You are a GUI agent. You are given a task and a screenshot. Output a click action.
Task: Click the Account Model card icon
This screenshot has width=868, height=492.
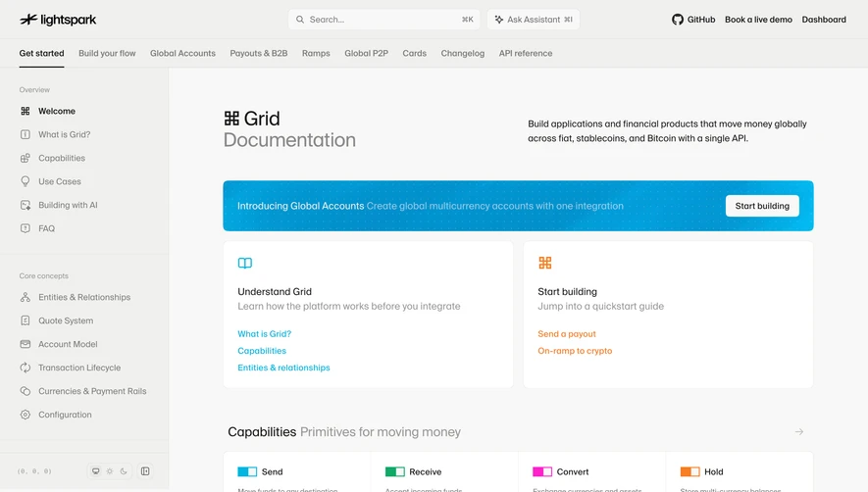[x=26, y=344]
